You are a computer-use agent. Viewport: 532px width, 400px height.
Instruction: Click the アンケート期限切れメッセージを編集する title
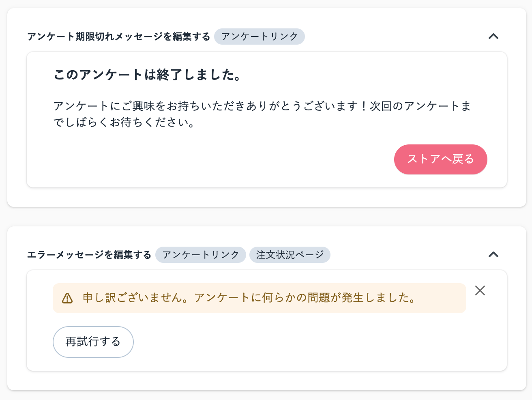[118, 37]
